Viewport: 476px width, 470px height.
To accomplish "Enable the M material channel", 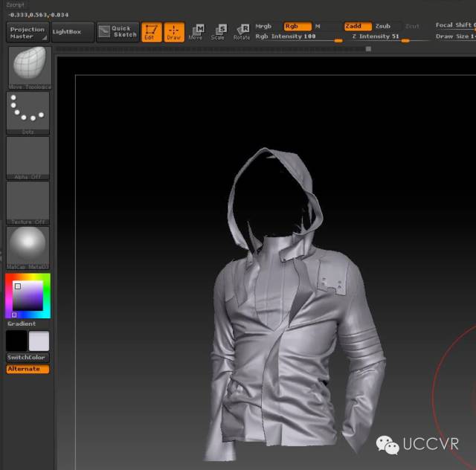I will (x=318, y=27).
